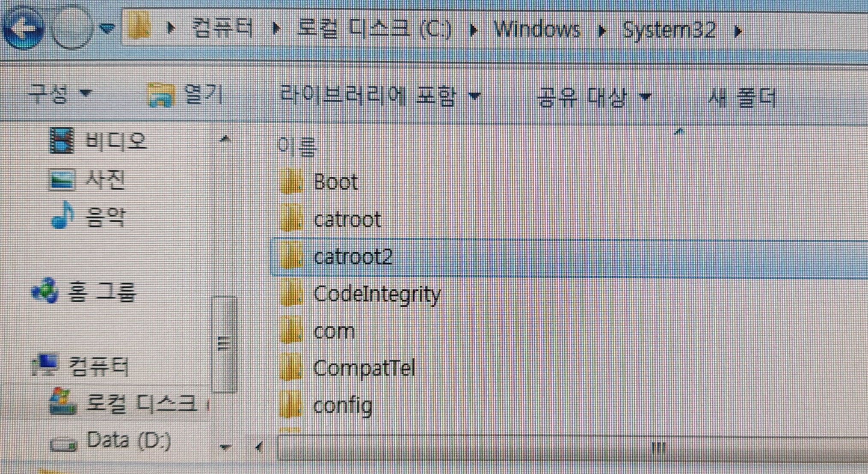
Task: Select the com folder name
Action: tap(334, 332)
